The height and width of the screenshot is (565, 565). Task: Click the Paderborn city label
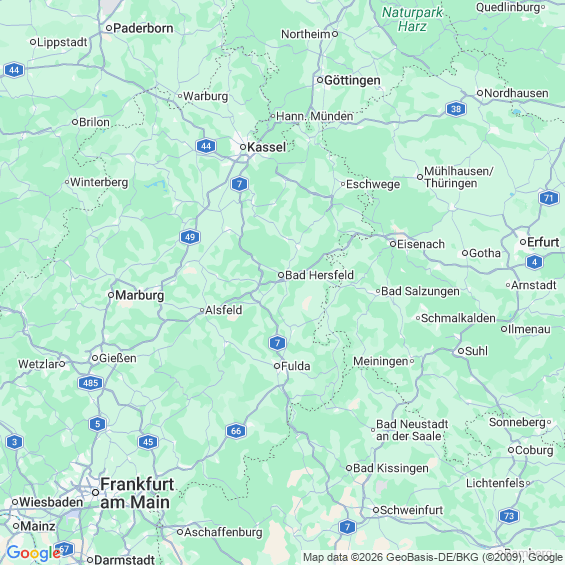[143, 28]
